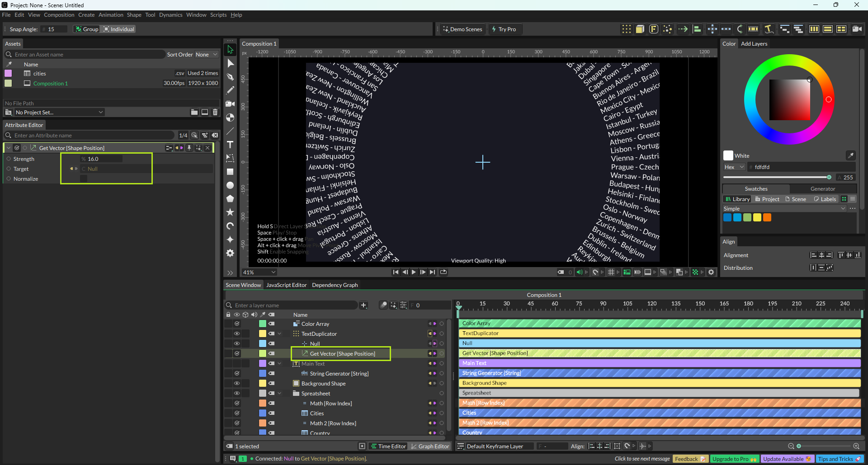868x465 pixels.
Task: Select the Polygon shape tool
Action: (x=230, y=199)
